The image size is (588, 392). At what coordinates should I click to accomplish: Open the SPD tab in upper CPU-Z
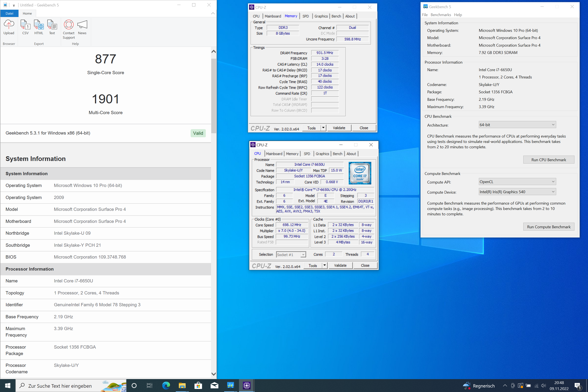tap(306, 16)
